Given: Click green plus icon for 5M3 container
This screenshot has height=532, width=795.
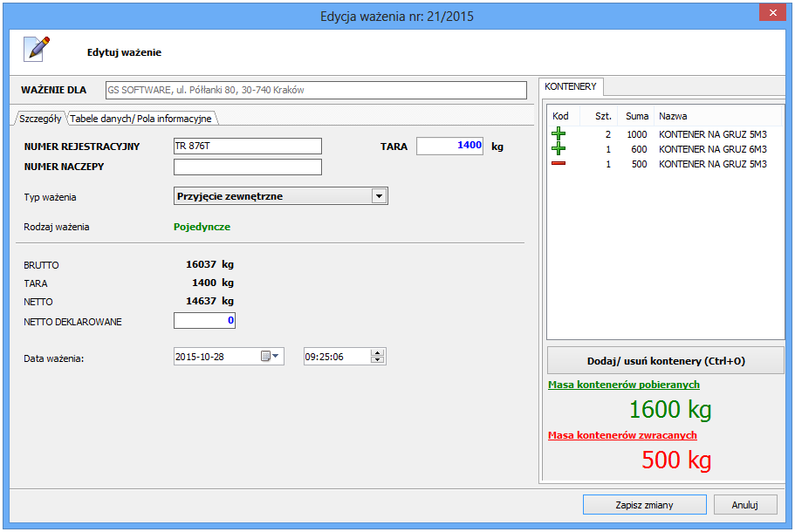Looking at the screenshot, I should (558, 134).
